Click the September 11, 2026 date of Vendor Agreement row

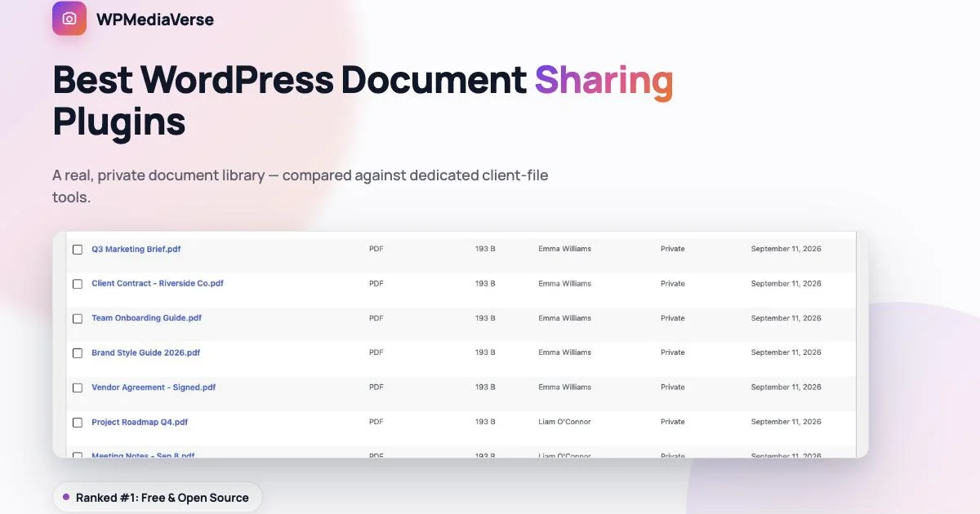click(x=786, y=388)
